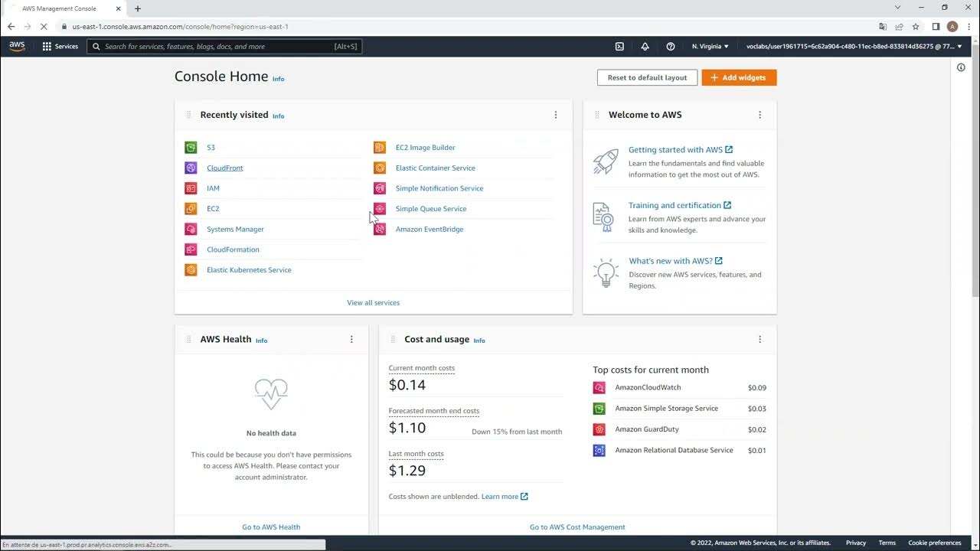Click View all services link
This screenshot has height=551, width=980.
[373, 302]
